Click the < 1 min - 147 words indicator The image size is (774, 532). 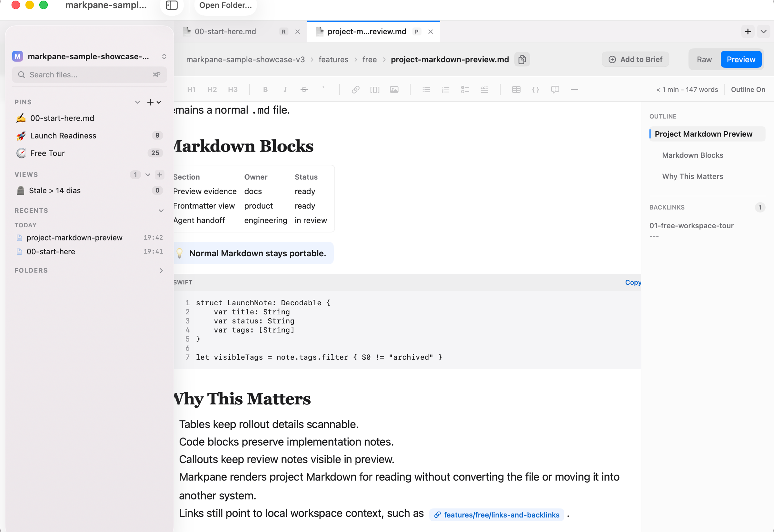[687, 89]
